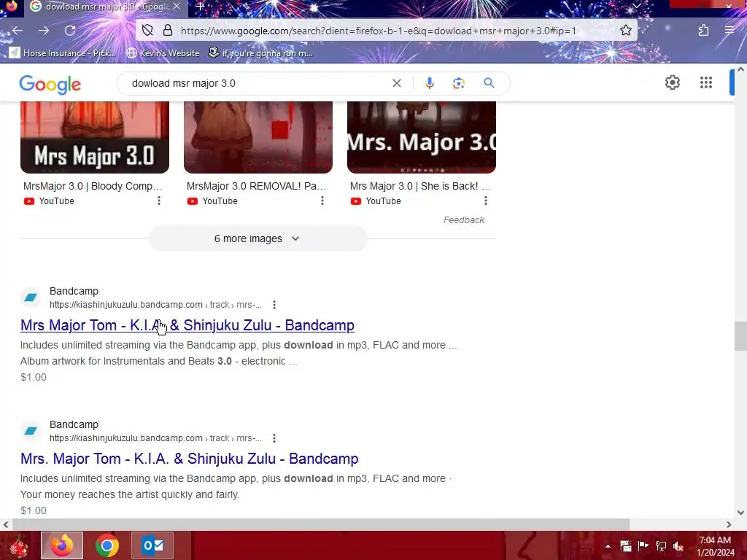The width and height of the screenshot is (747, 560).
Task: Open the clock showing 7:04 AM
Action: pos(715,546)
